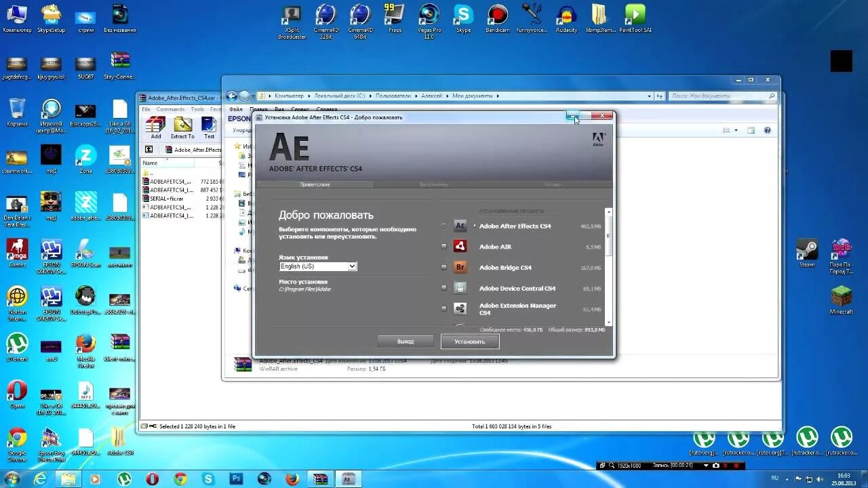
Task: Click the Приветствие step tab in installer
Action: pyautogui.click(x=315, y=184)
